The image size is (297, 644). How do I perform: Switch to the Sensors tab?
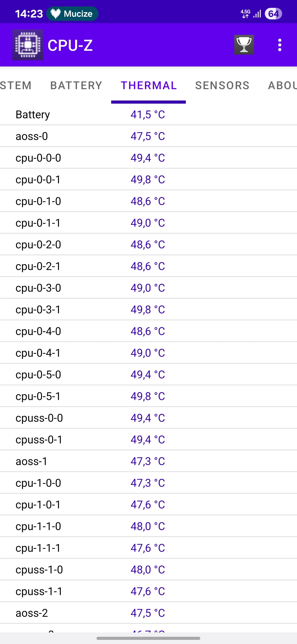tap(222, 85)
